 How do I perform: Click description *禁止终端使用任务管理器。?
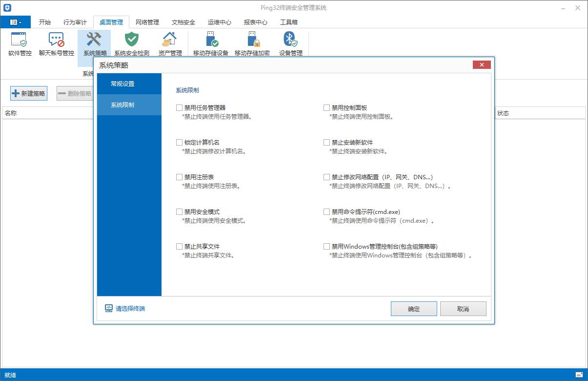coord(217,117)
